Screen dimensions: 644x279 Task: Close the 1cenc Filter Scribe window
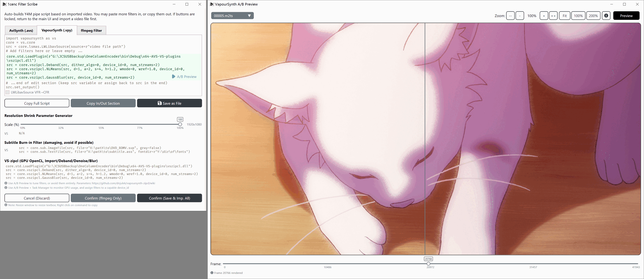(x=200, y=4)
